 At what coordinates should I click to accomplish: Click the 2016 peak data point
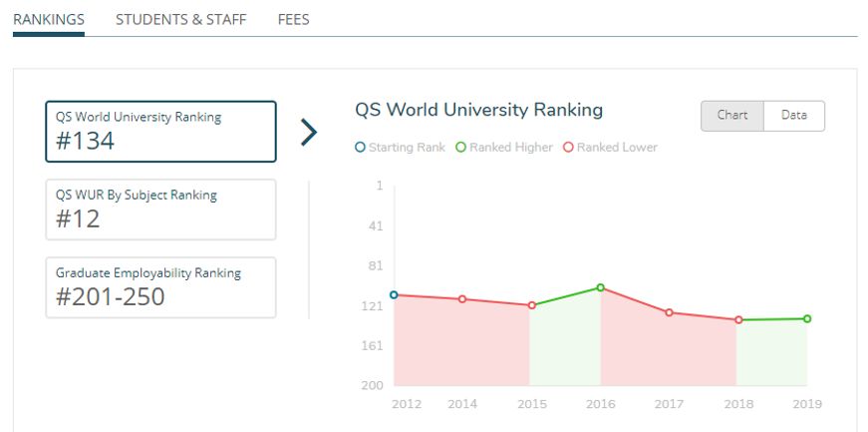pyautogui.click(x=601, y=287)
